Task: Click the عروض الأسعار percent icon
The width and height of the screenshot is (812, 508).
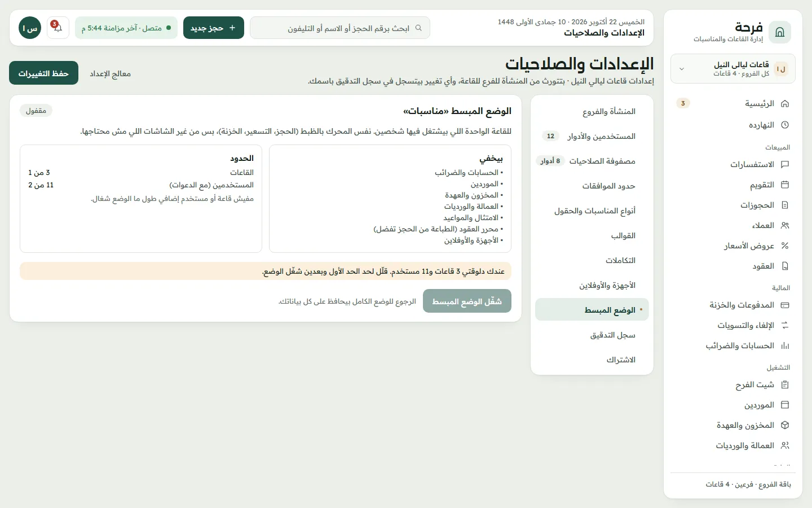Action: pos(785,246)
